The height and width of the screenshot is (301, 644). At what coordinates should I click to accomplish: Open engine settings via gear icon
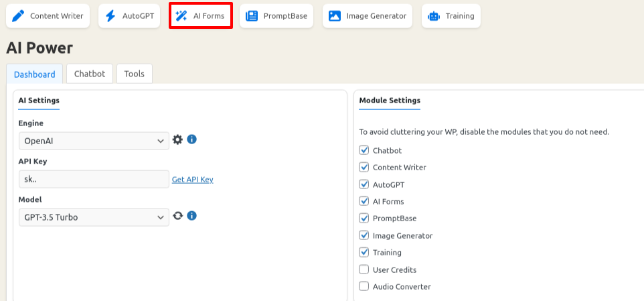pyautogui.click(x=177, y=140)
